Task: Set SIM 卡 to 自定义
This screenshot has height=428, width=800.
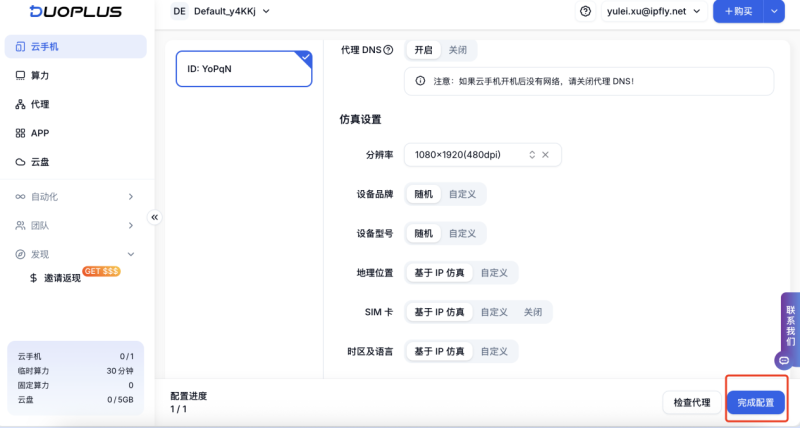Action: pyautogui.click(x=494, y=312)
